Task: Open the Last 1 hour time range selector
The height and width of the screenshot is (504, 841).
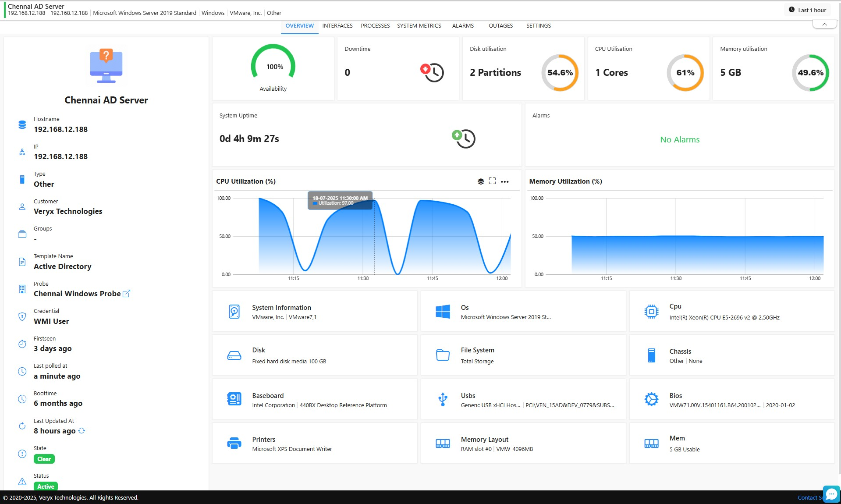Action: click(x=807, y=10)
